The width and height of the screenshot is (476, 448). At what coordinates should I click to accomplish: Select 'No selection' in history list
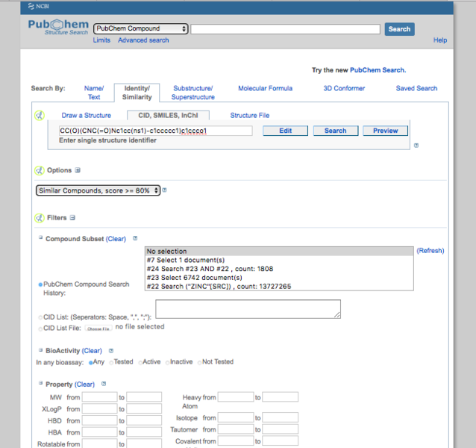pyautogui.click(x=279, y=252)
